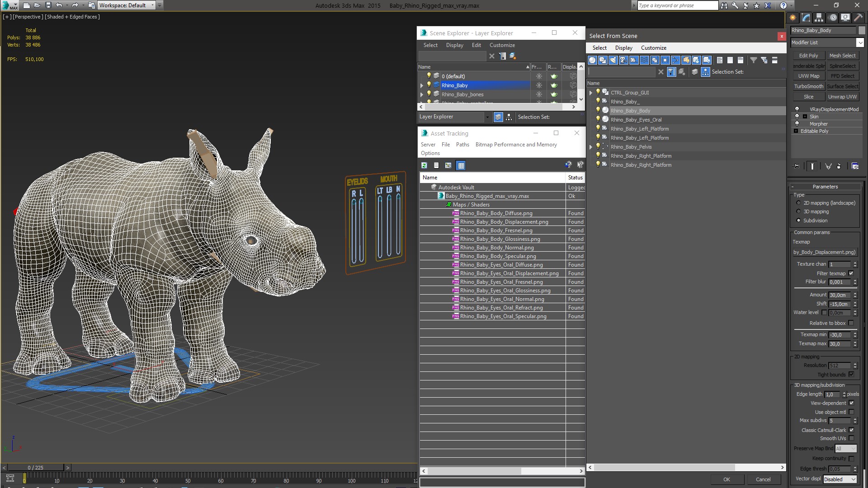Viewport: 868px width, 488px height.
Task: Expand the Rhino_Baby layer in Layer Explorer
Action: tap(422, 85)
